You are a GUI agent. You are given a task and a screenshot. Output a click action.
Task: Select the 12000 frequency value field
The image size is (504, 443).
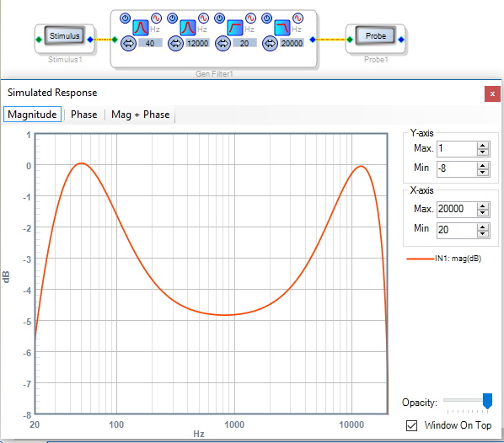(197, 43)
